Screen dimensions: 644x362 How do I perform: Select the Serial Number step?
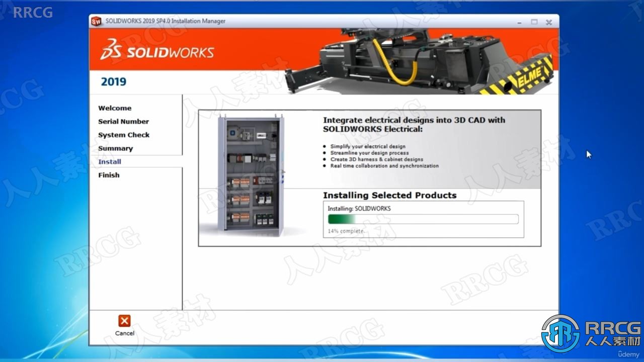click(123, 121)
